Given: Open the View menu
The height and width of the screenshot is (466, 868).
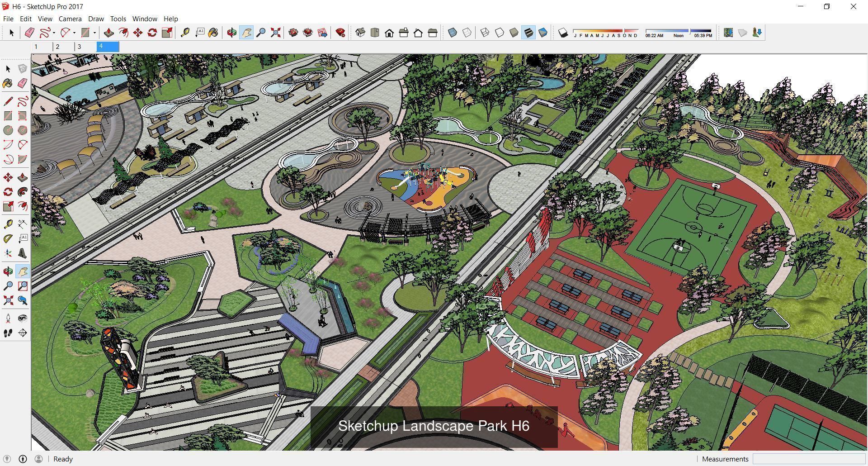Looking at the screenshot, I should (x=45, y=19).
